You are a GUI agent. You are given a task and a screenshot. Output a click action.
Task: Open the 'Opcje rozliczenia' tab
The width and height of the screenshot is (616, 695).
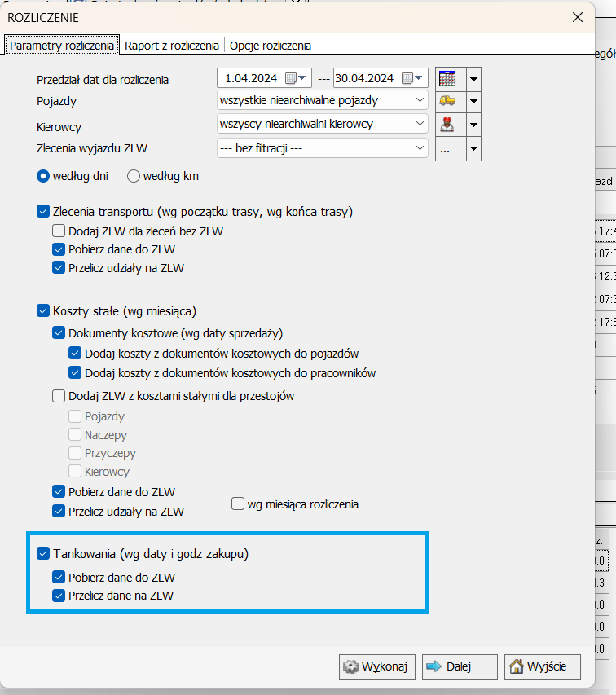click(270, 46)
